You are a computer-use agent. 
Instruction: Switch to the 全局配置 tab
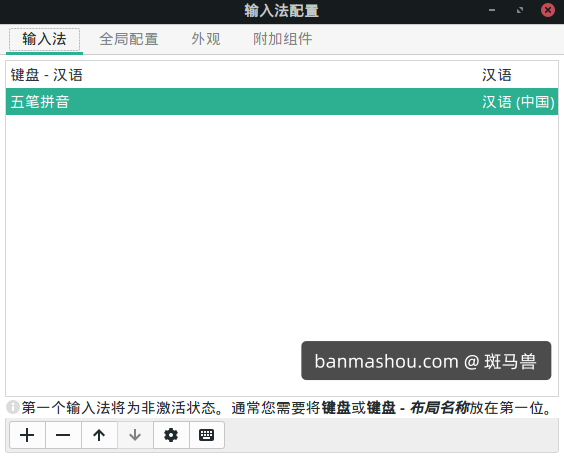click(129, 39)
